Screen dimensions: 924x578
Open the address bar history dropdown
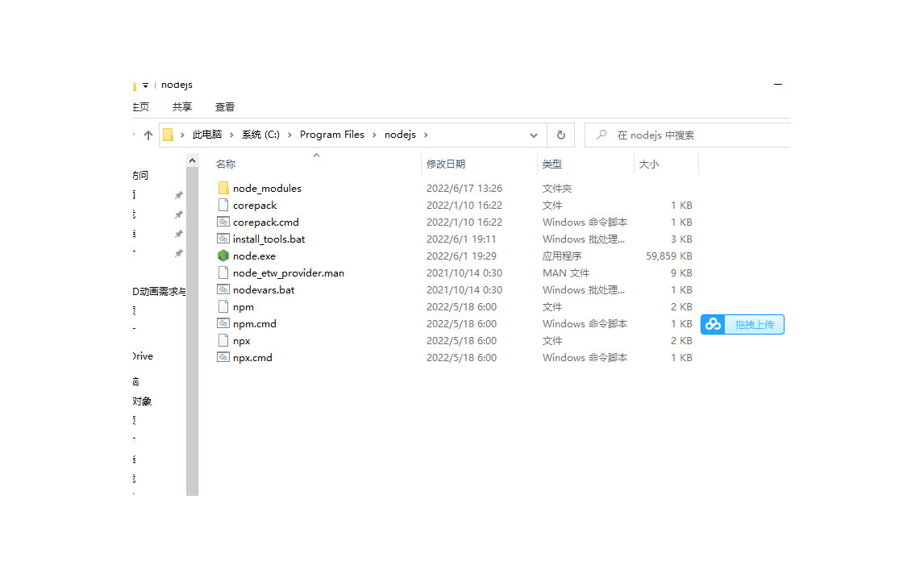pos(533,135)
